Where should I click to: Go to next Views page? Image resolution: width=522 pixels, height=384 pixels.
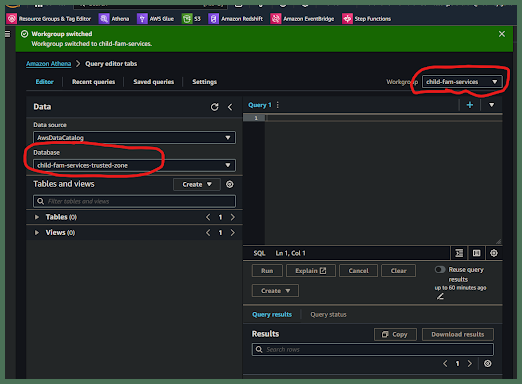point(233,233)
